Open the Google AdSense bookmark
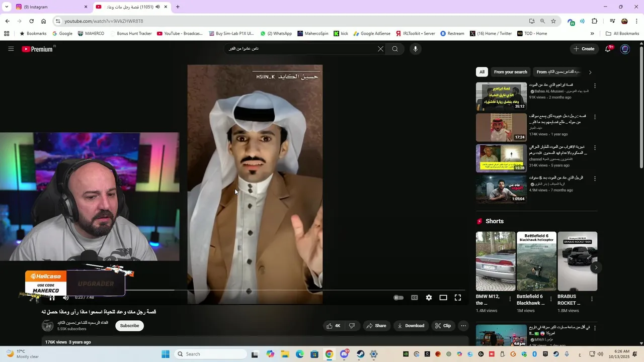The image size is (644, 362). 372,34
